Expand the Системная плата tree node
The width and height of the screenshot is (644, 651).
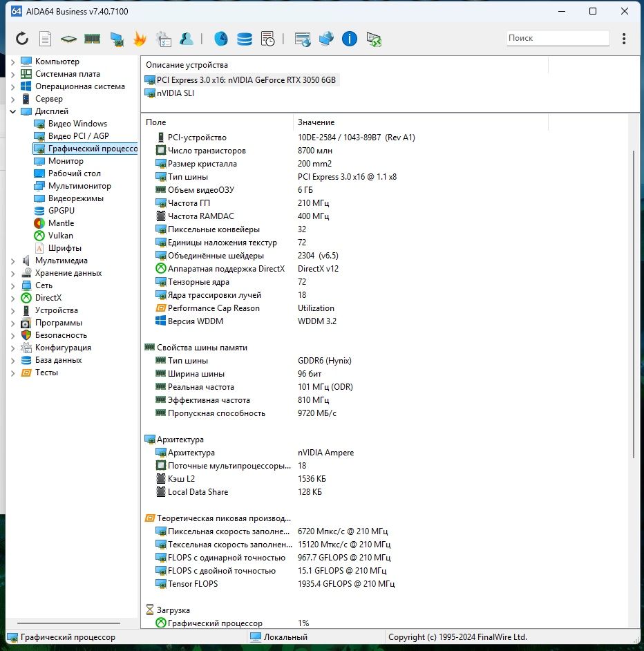[13, 75]
